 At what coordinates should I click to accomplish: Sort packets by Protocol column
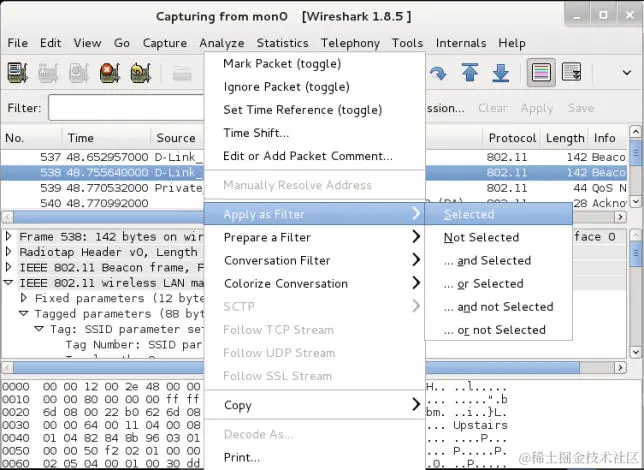coord(512,138)
